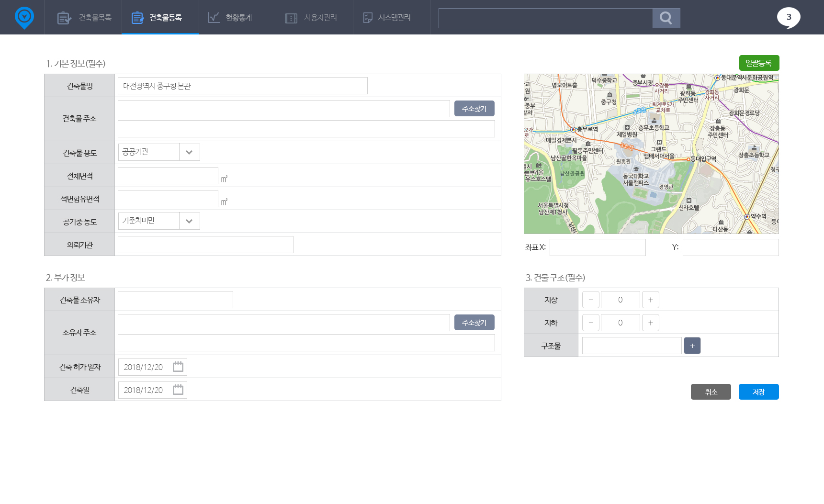Image resolution: width=824 pixels, height=504 pixels.
Task: Increase 지하 floor count
Action: (x=650, y=323)
